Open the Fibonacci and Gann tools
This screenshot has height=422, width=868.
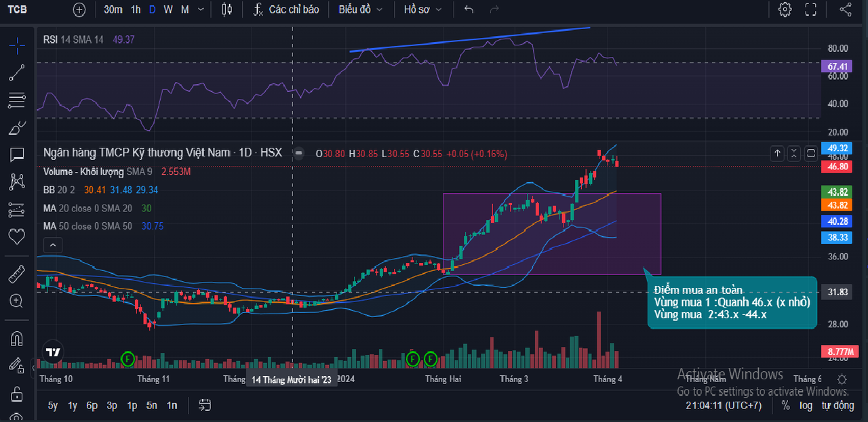(17, 101)
